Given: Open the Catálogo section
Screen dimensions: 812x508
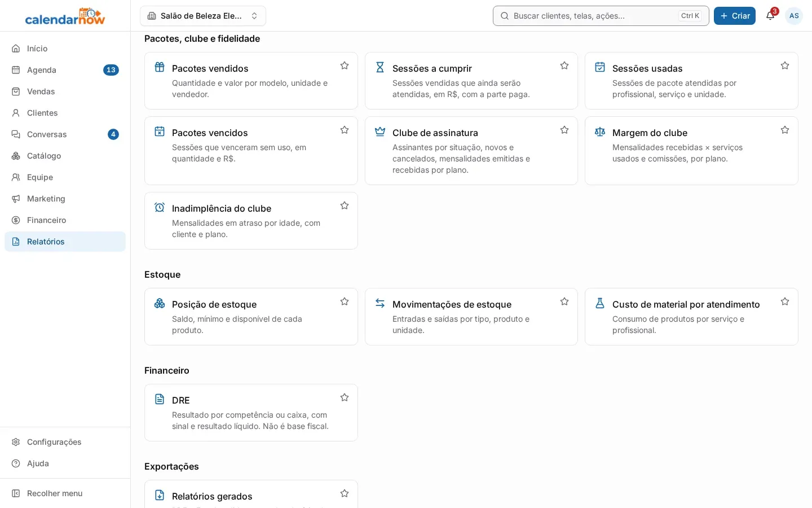Looking at the screenshot, I should tap(65, 156).
